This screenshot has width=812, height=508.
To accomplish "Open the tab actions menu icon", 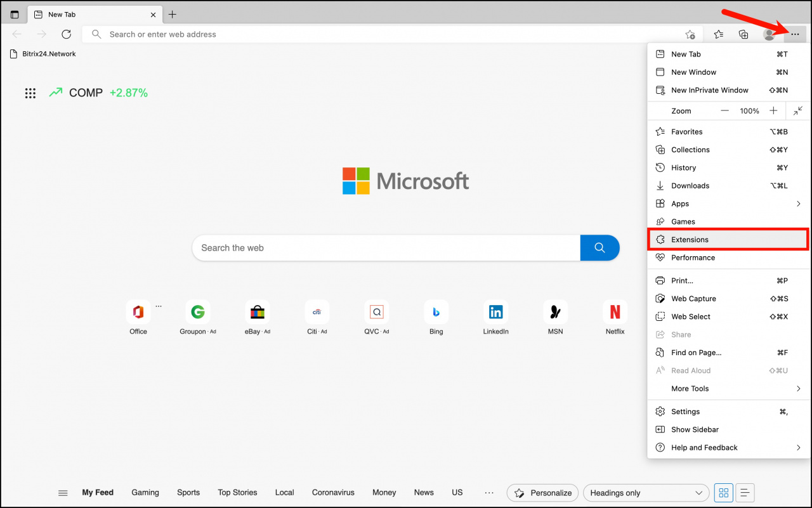I will (15, 15).
